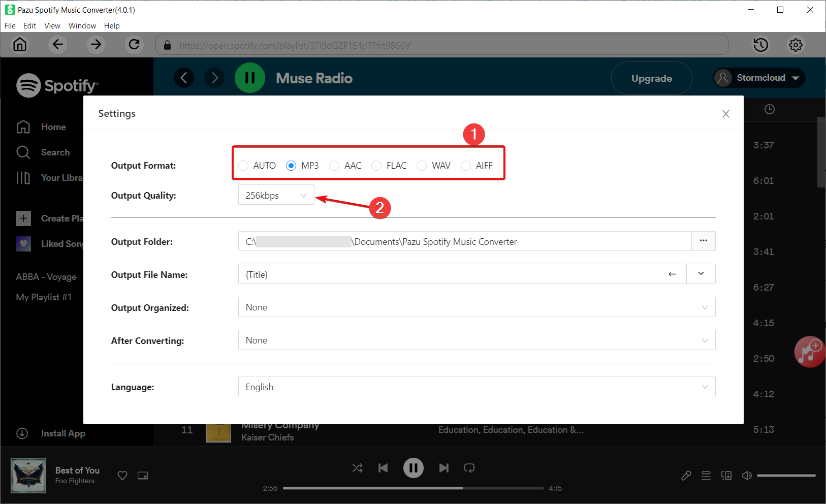Image resolution: width=826 pixels, height=504 pixels.
Task: Open picture-in-picture mini player icon
Action: 143,476
